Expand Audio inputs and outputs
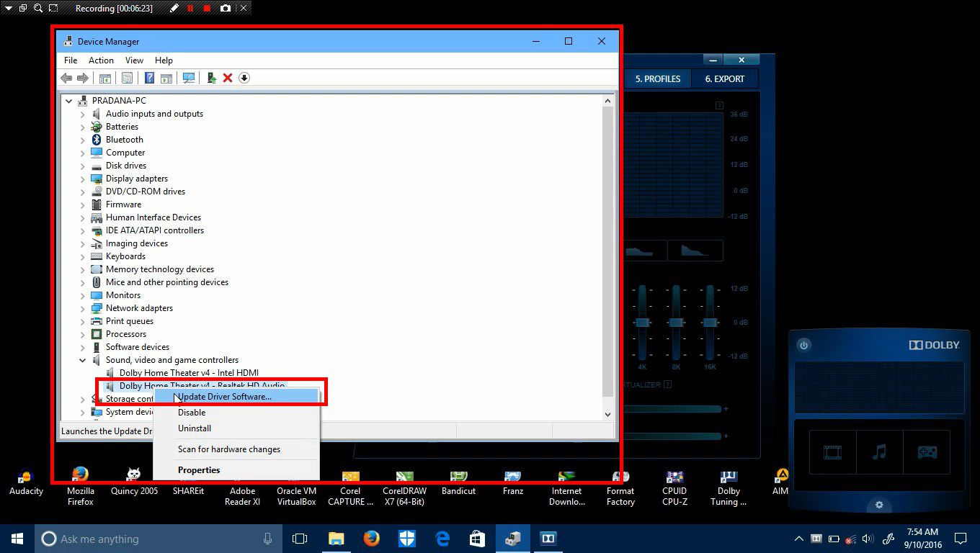 click(x=82, y=114)
